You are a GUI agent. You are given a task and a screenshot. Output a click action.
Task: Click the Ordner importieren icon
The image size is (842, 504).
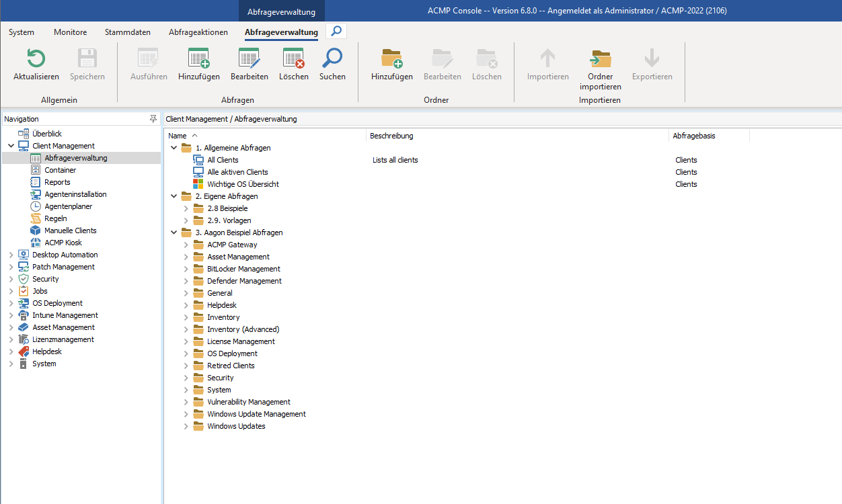(600, 59)
